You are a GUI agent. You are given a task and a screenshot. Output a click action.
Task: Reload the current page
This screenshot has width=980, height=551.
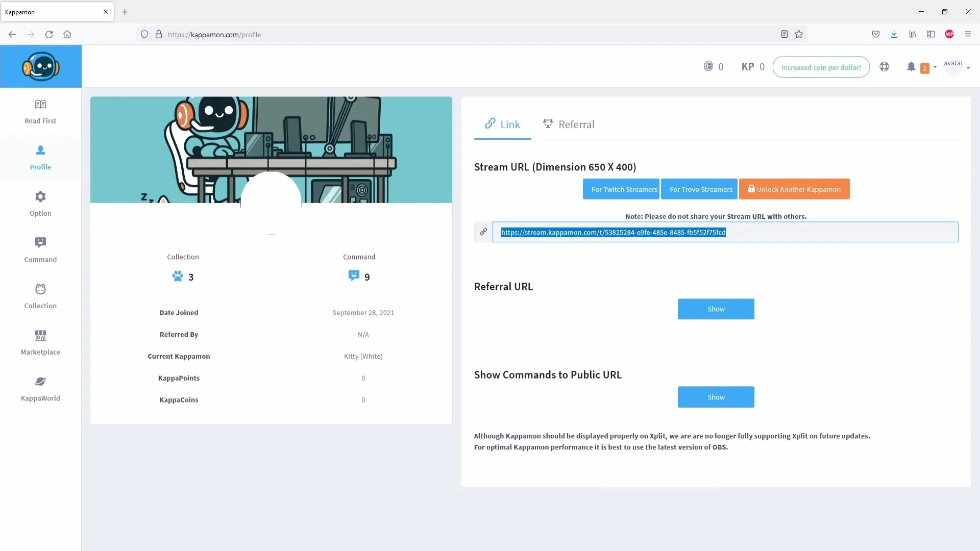(49, 34)
